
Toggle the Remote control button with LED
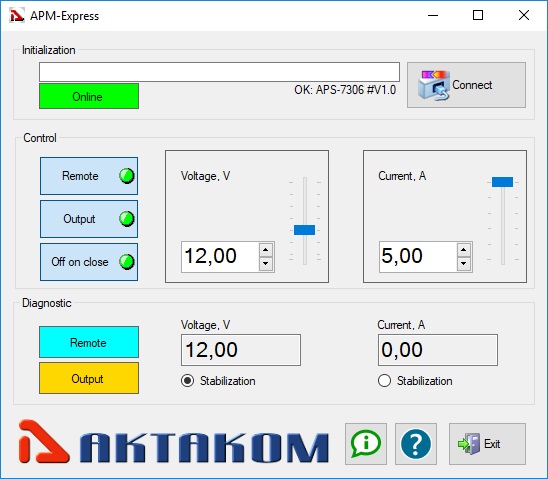[x=89, y=176]
